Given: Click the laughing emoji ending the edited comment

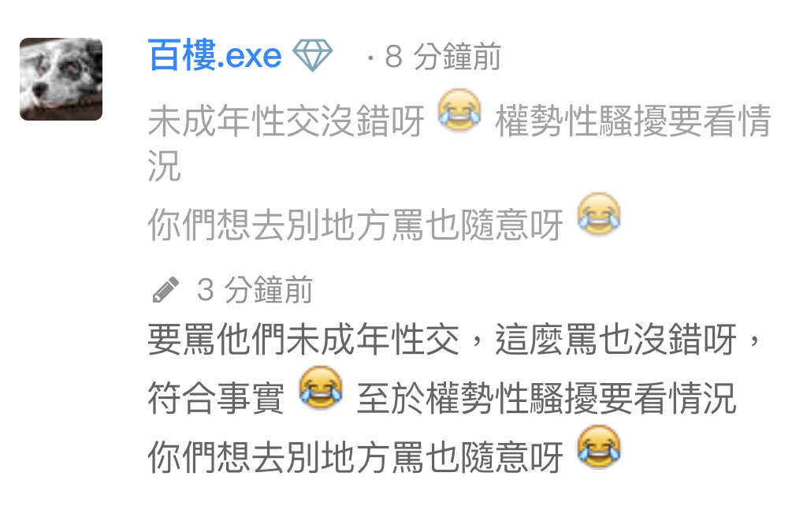Looking at the screenshot, I should click(599, 448).
